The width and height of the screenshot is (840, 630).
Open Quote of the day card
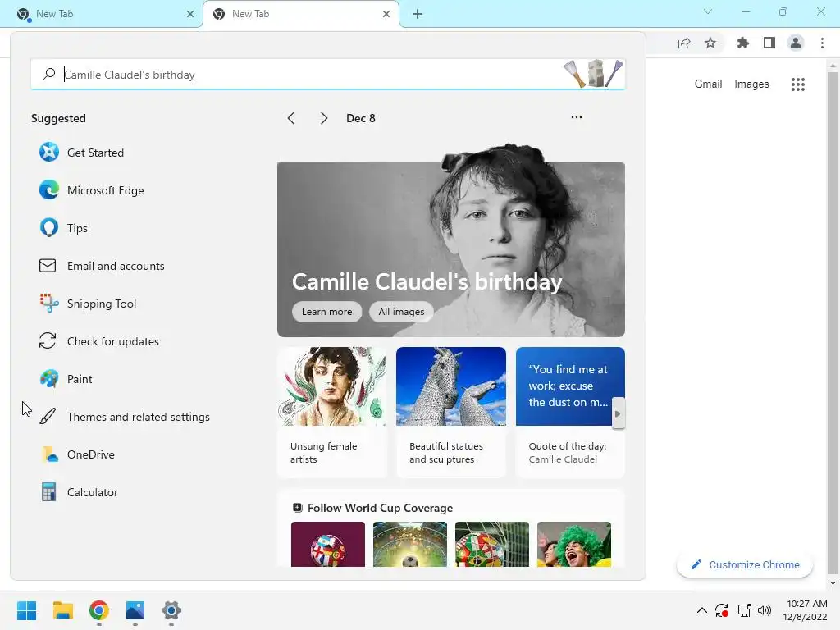(x=570, y=412)
